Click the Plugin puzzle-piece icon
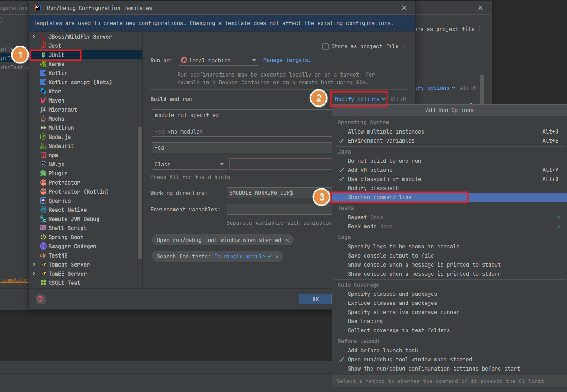 coord(43,173)
